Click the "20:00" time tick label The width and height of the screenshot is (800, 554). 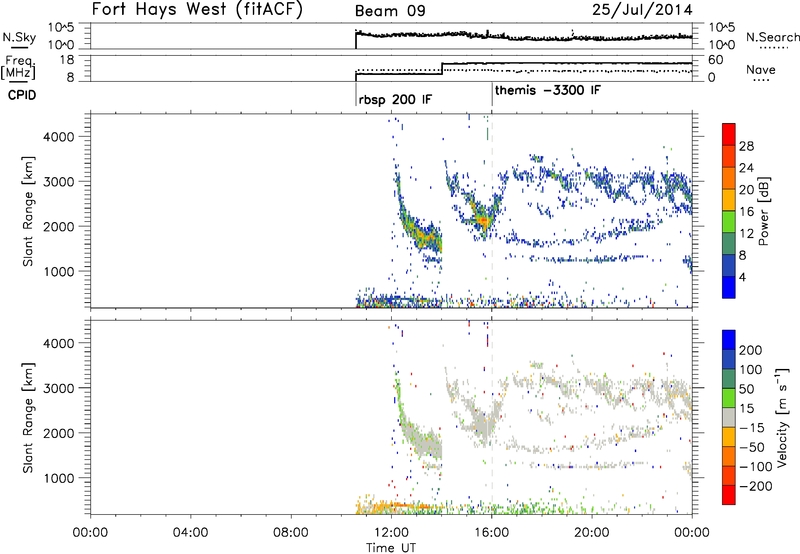(x=592, y=533)
